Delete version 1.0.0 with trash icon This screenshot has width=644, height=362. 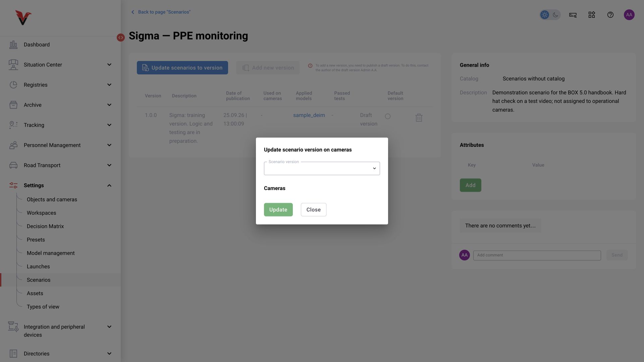point(419,118)
